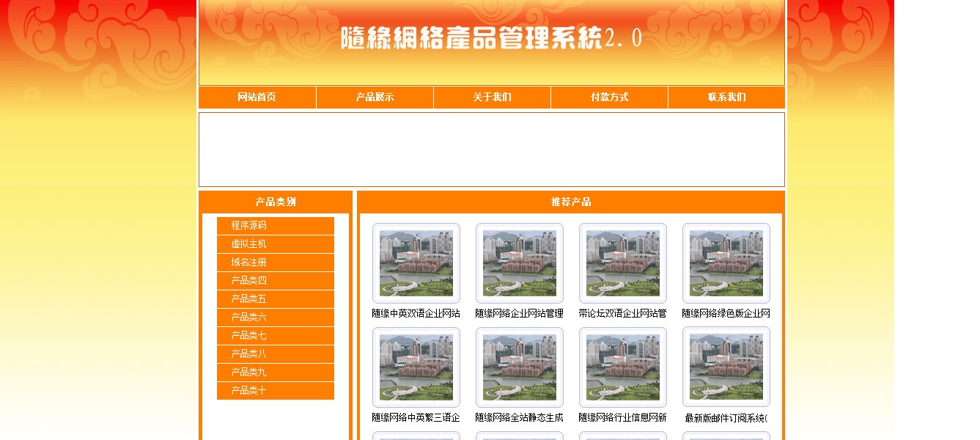The width and height of the screenshot is (980, 440).
Task: Open 关于我们 in the navigation bar
Action: point(492,98)
